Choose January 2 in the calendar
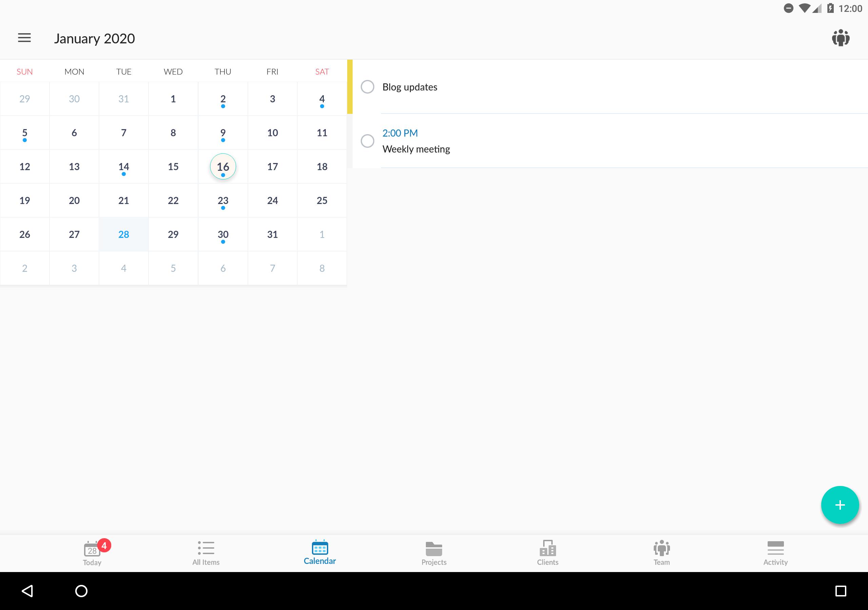 pyautogui.click(x=223, y=99)
